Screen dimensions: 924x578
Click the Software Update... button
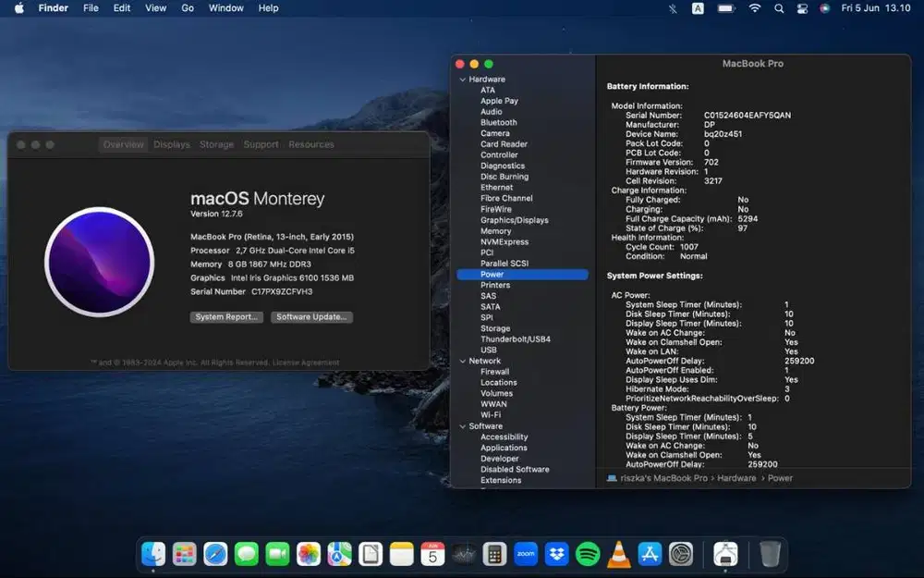(311, 317)
